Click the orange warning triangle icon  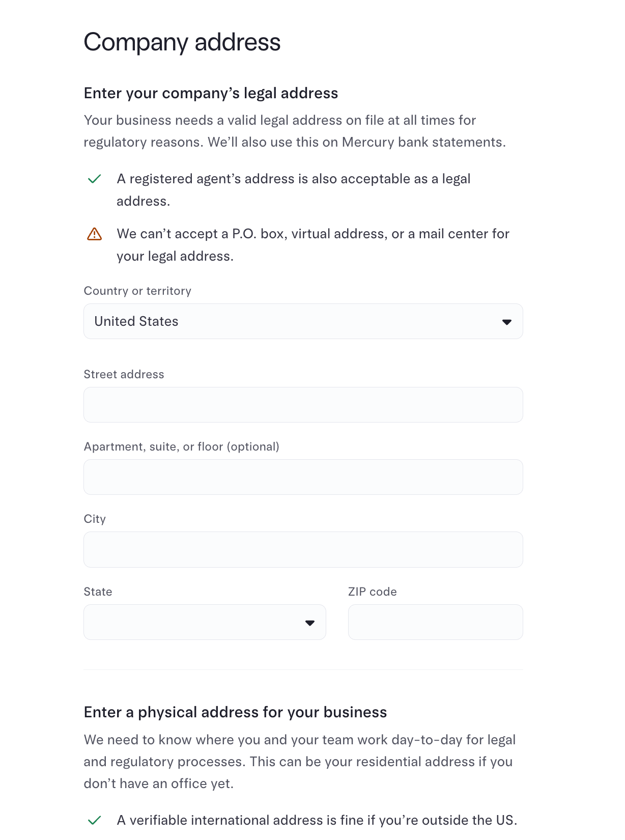pos(95,234)
